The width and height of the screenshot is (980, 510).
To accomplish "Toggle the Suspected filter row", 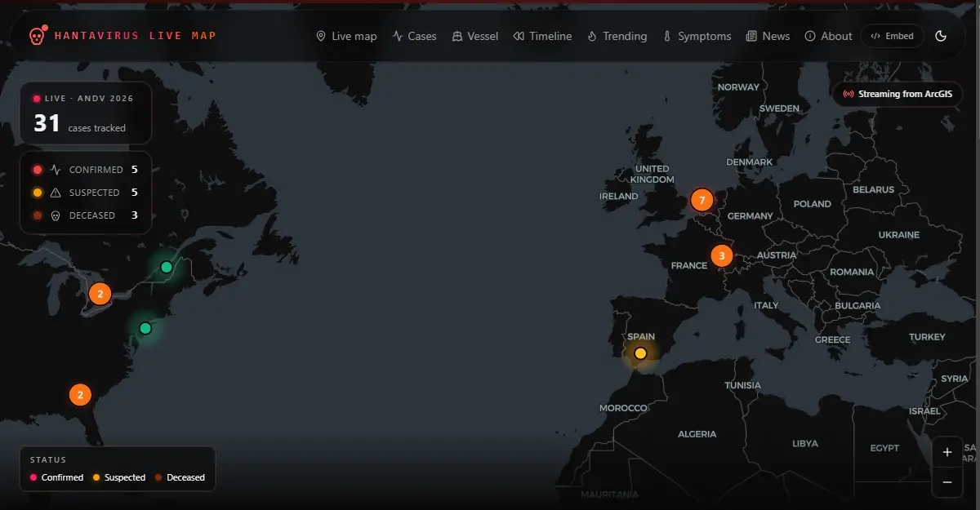I will point(85,193).
